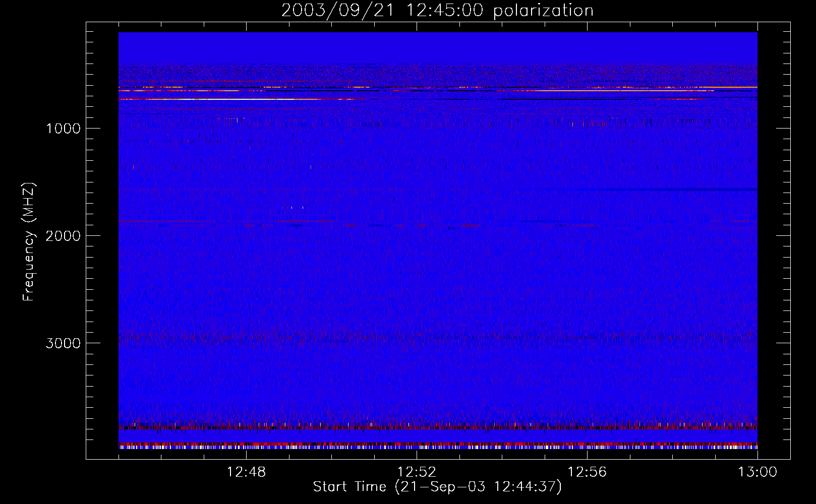Click the 13:00 time tick label
This screenshot has width=816, height=504.
[757, 472]
